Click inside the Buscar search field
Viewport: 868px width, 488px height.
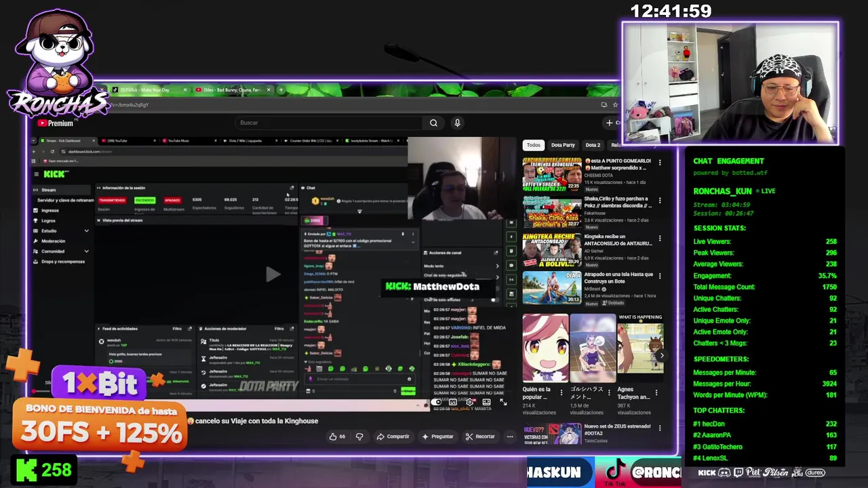click(x=329, y=123)
